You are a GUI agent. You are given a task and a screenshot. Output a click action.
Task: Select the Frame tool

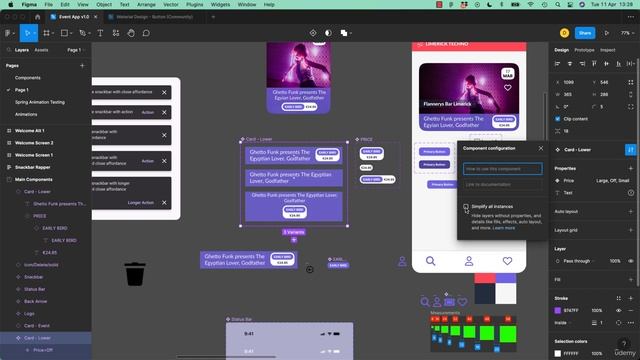46,33
